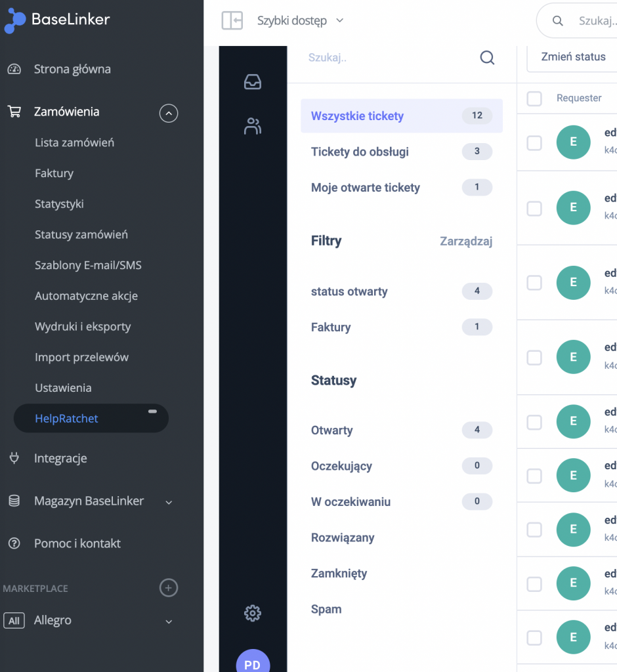The image size is (617, 672).
Task: Tick the checkbox of the second ticket row
Action: click(x=534, y=209)
